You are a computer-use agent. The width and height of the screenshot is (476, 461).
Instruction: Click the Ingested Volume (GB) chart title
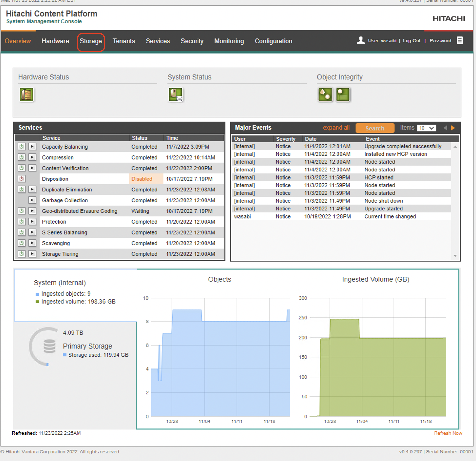click(x=376, y=279)
